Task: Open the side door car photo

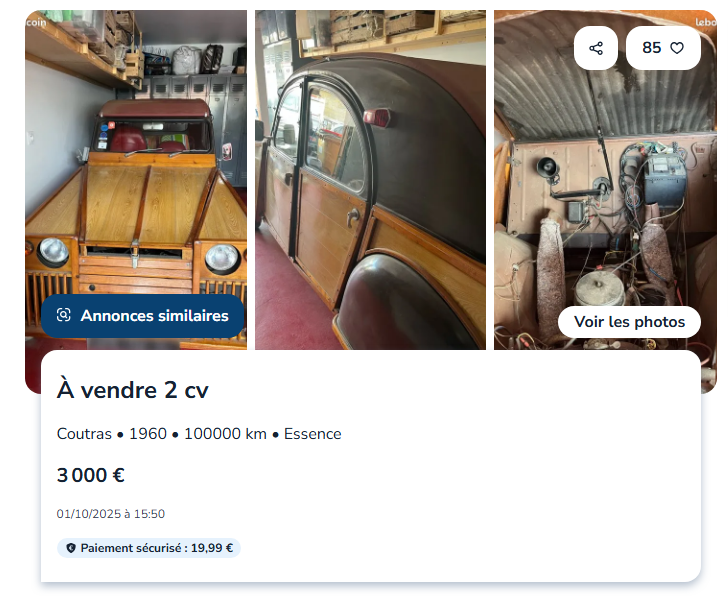Action: 370,180
